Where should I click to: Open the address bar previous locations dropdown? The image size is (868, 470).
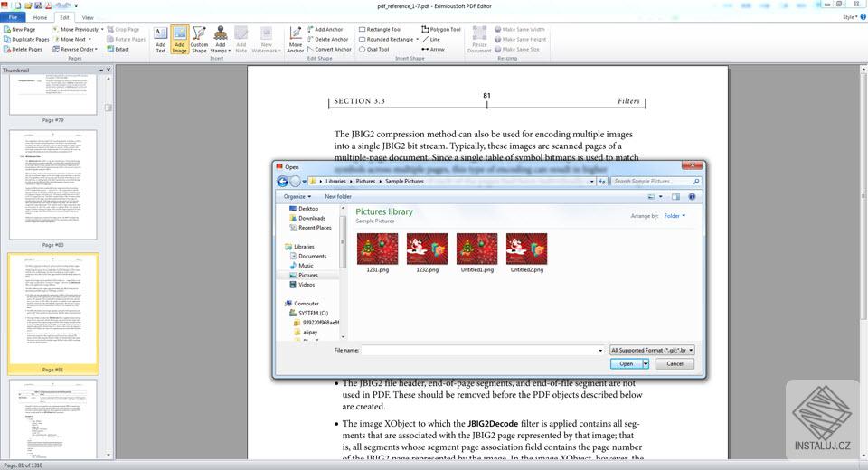click(x=591, y=181)
